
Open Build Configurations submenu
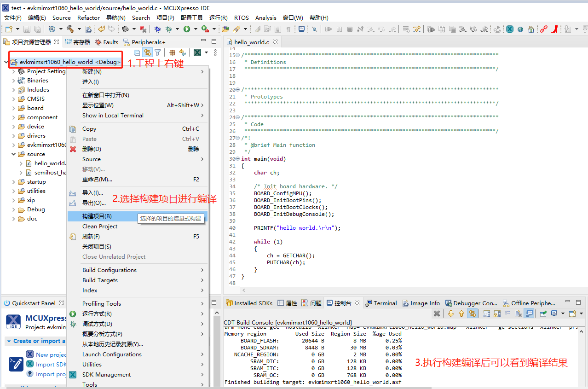point(138,270)
